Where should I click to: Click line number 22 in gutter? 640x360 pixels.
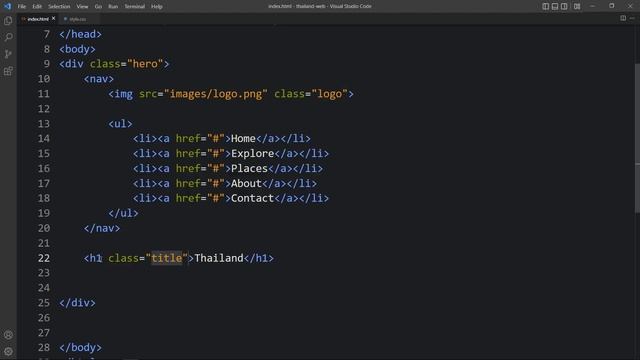coord(44,258)
